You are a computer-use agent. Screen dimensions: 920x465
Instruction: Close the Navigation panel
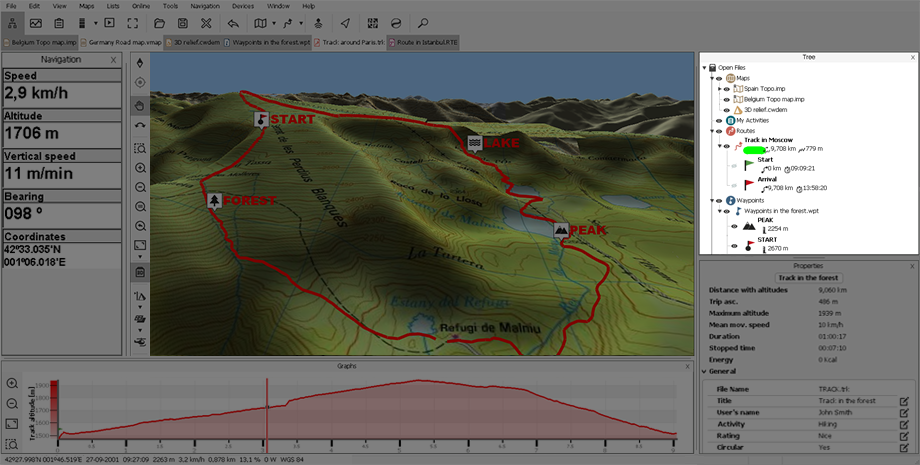tap(113, 60)
